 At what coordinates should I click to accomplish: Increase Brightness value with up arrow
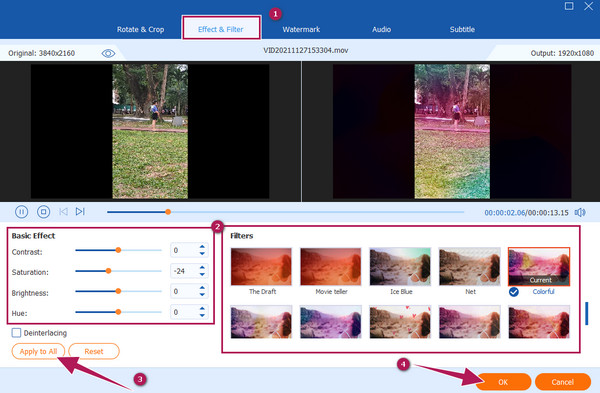(202, 288)
